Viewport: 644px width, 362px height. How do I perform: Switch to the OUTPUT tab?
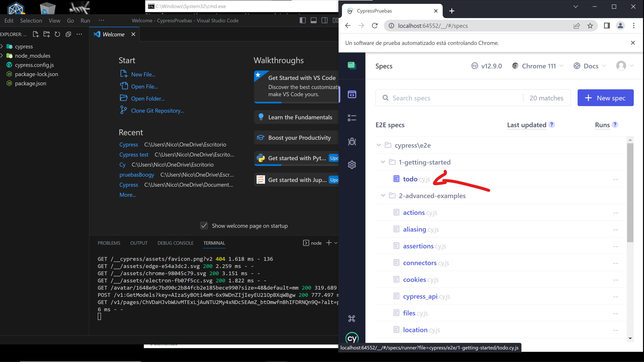pos(139,243)
